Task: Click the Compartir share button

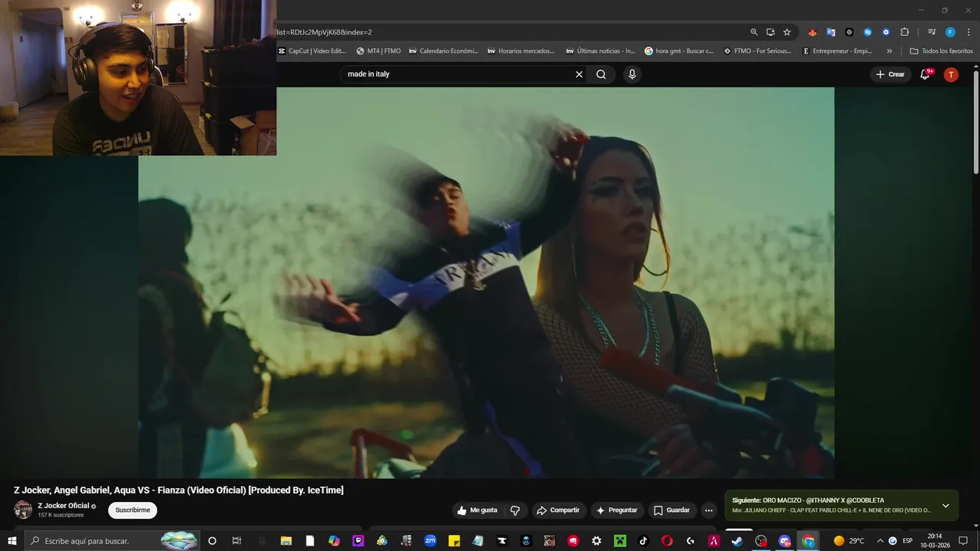Action: [x=558, y=510]
